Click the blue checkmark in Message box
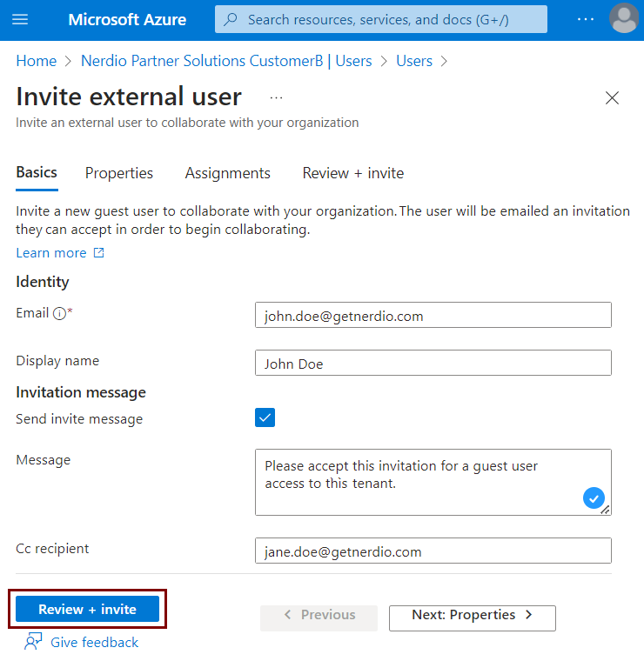This screenshot has height=661, width=644. 594,497
